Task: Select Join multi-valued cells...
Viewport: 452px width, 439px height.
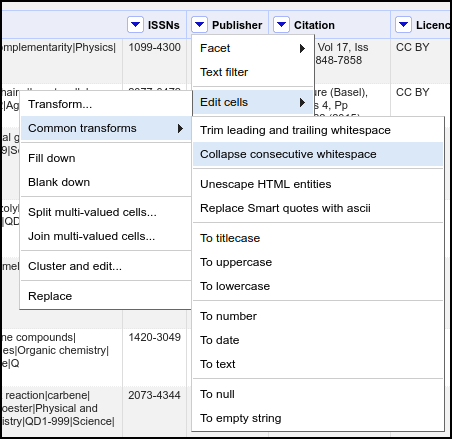Action: [x=106, y=236]
